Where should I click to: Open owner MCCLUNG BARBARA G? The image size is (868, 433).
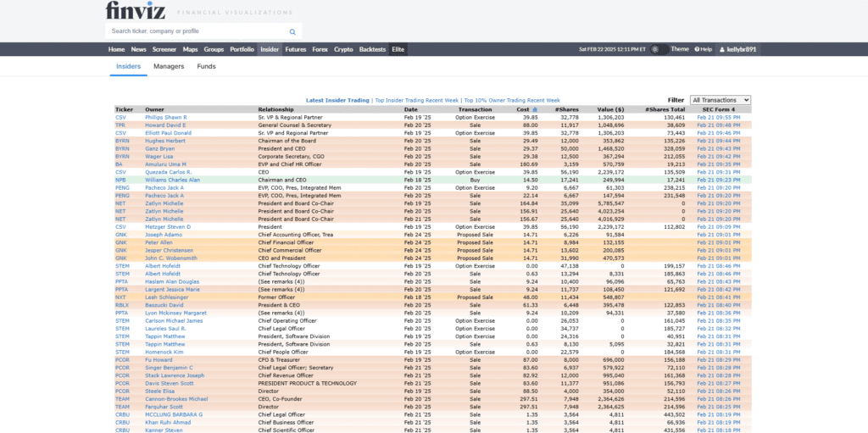pos(174,414)
